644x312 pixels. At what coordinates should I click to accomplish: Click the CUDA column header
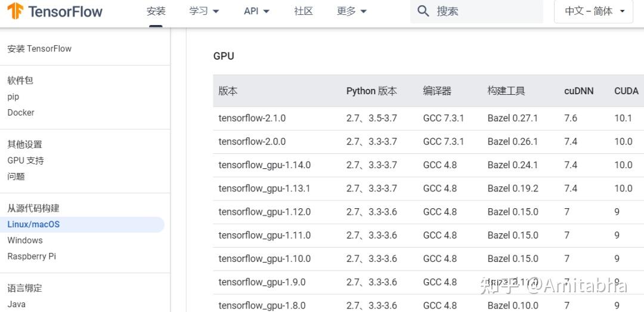coord(626,91)
